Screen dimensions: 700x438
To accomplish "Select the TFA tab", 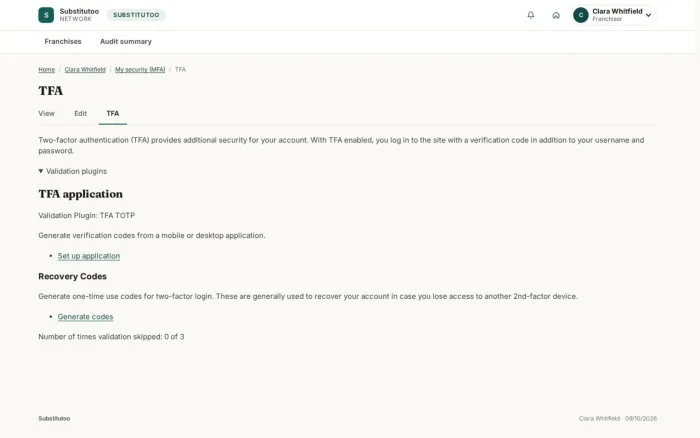I will pyautogui.click(x=112, y=113).
